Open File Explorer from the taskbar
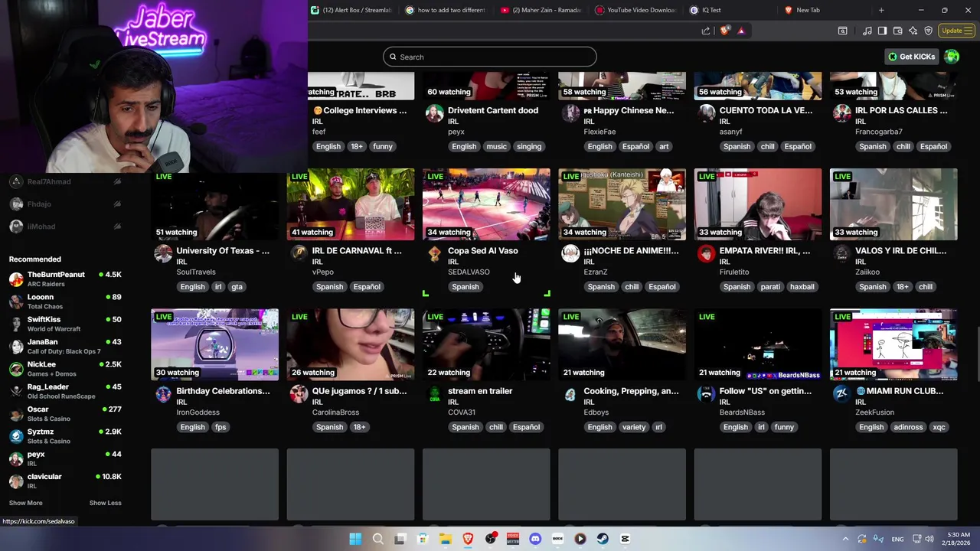Screen dimensions: 980x551 (445, 539)
